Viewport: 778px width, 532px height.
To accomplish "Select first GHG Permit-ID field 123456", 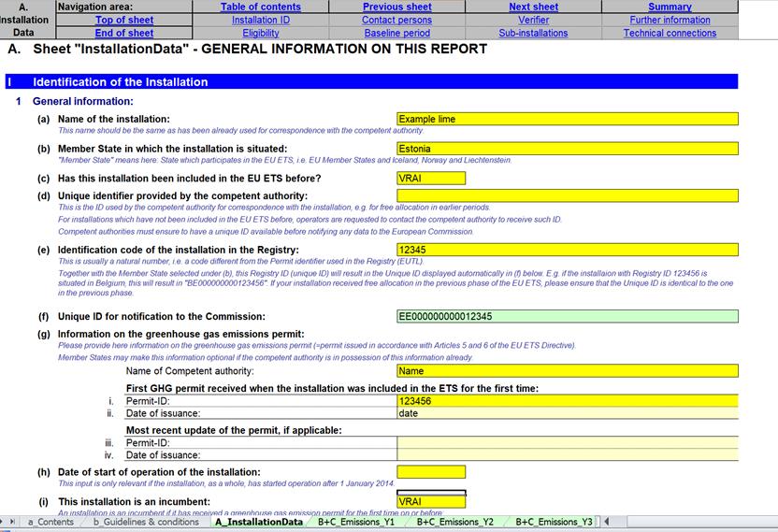I will [x=567, y=401].
